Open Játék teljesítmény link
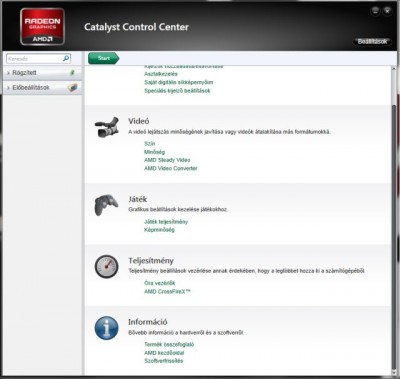The height and width of the screenshot is (379, 400). (166, 222)
